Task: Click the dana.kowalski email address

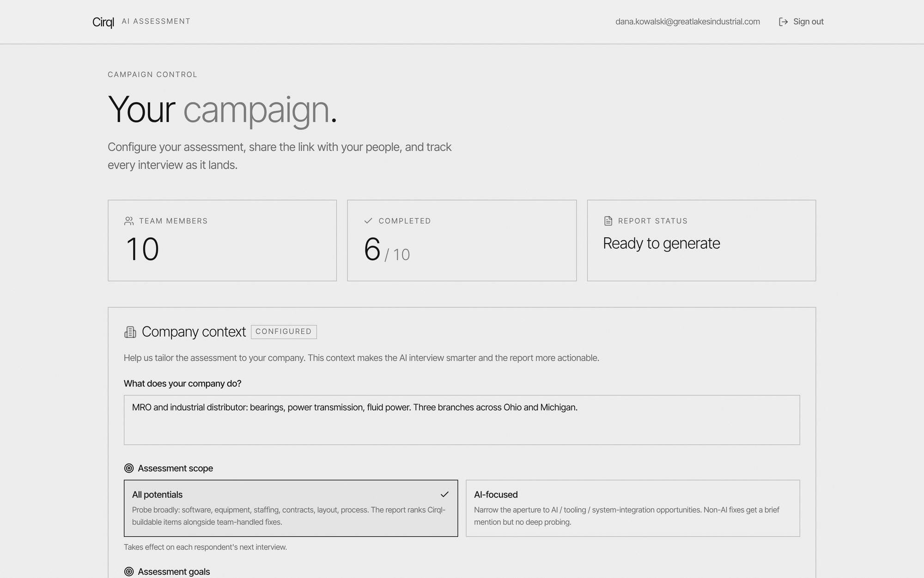Action: point(687,22)
